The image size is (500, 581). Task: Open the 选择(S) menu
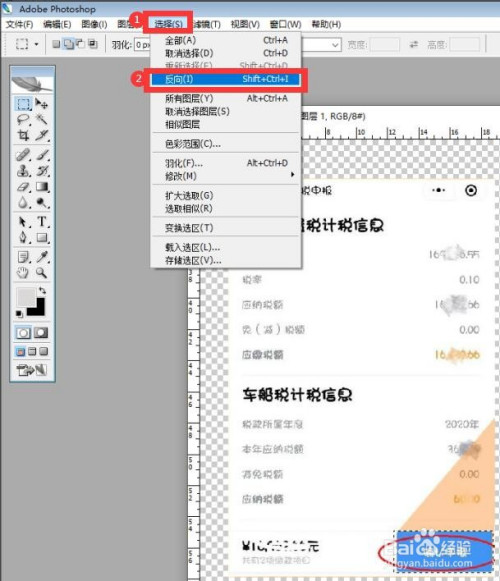tap(169, 24)
